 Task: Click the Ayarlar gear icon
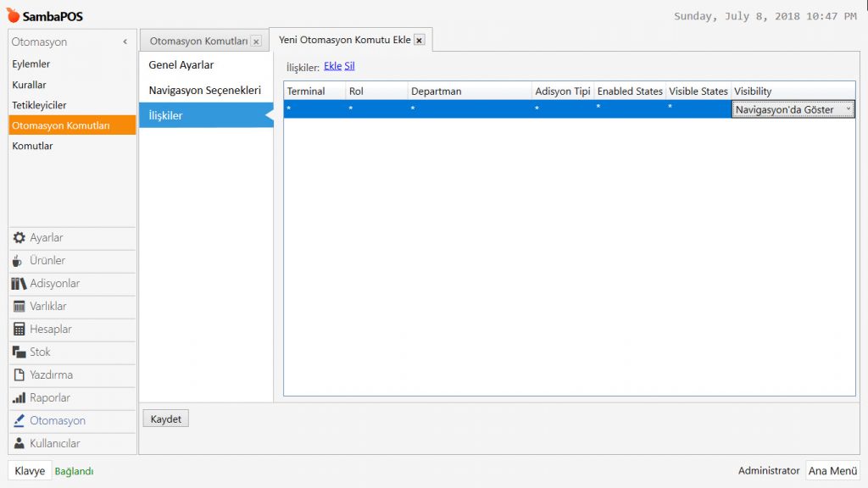(x=19, y=238)
